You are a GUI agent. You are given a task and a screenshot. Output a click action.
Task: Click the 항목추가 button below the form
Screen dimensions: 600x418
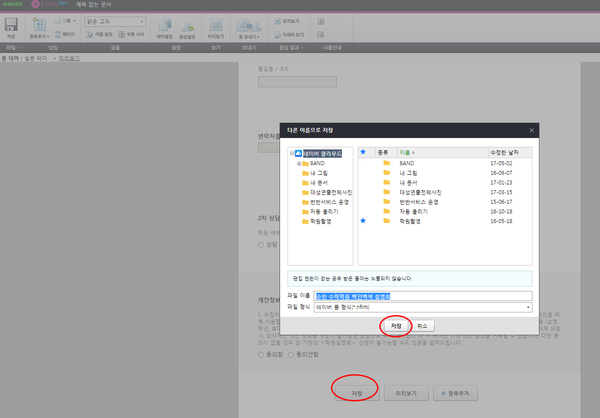click(455, 393)
